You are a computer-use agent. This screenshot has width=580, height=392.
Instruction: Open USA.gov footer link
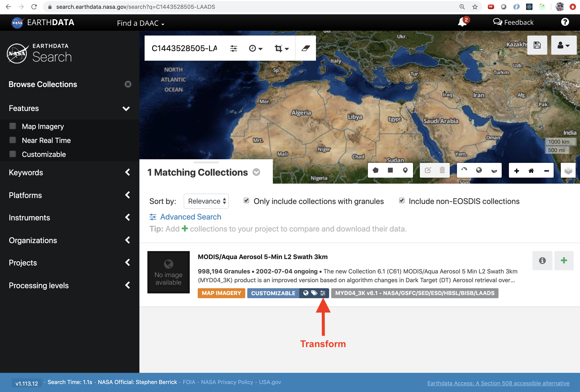270,382
